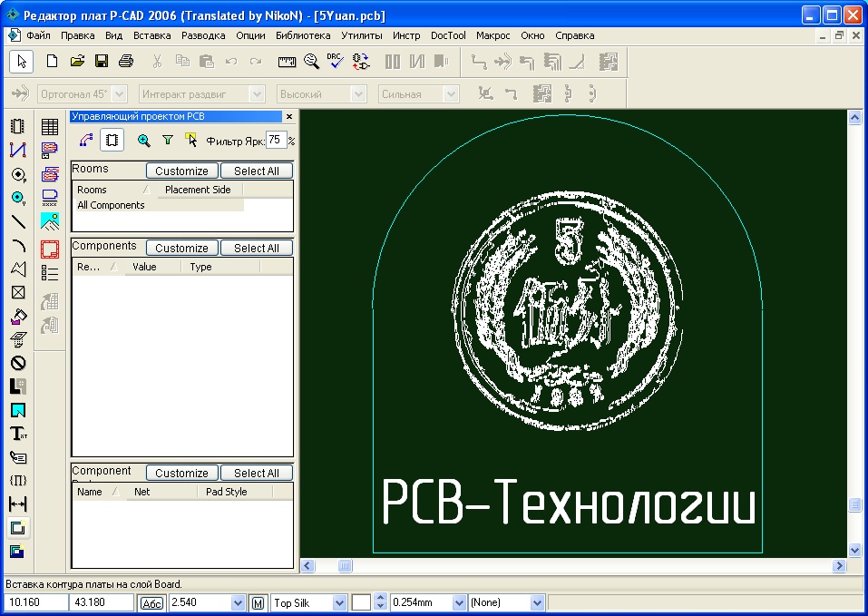Select the Place Dimension tool
The image size is (868, 616).
click(18, 504)
